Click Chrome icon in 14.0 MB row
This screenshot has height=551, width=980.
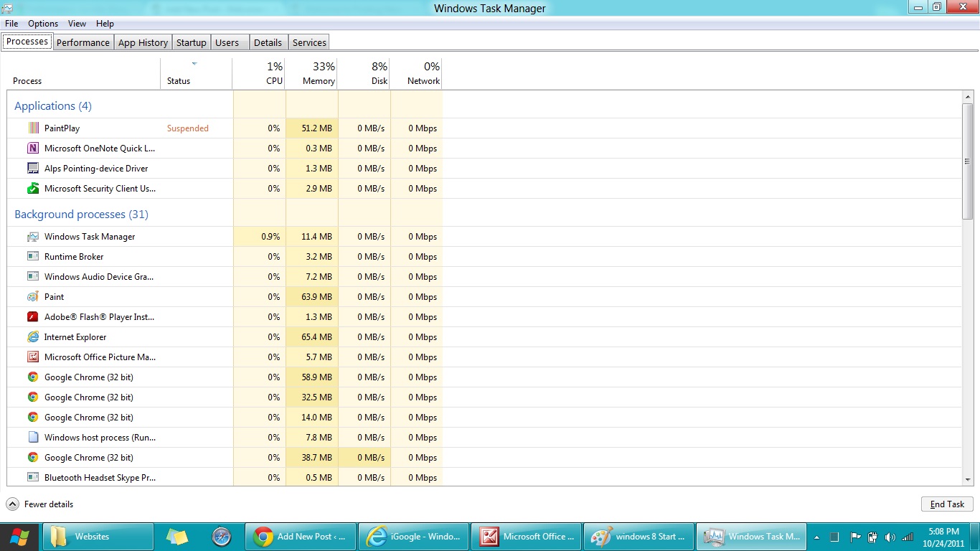coord(33,417)
